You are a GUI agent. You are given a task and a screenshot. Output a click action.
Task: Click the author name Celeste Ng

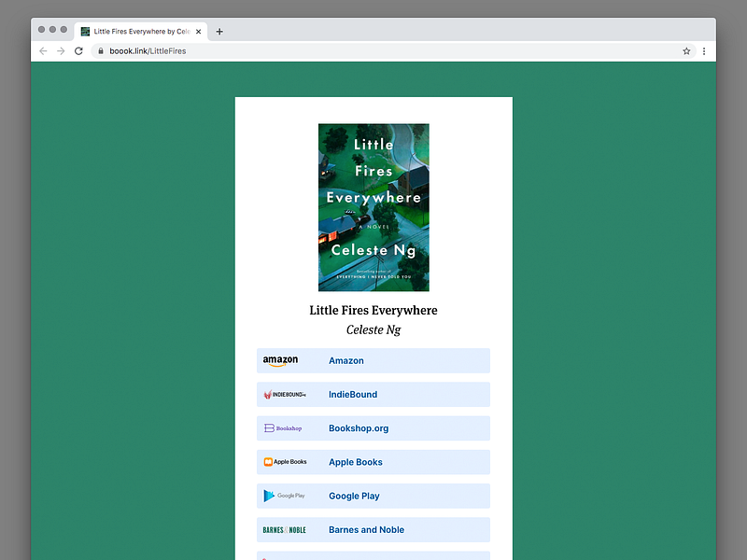[373, 329]
